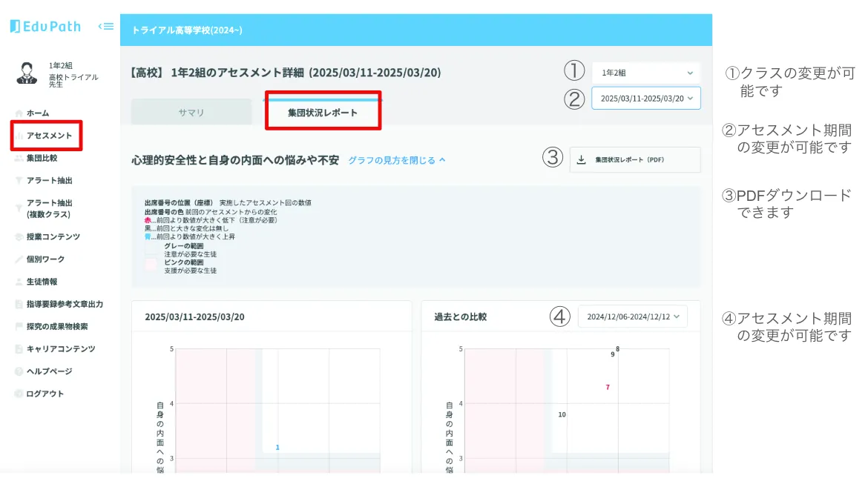Click student point 10 in comparison chart

(x=562, y=414)
